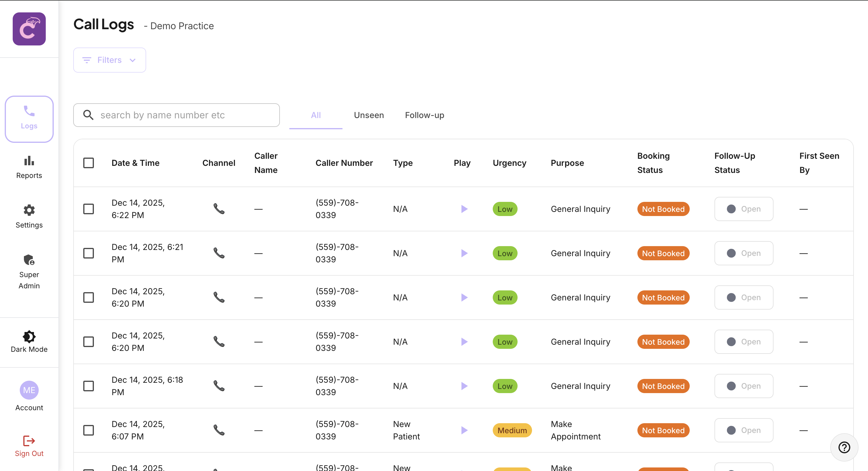Open Follow-Up Status dropdown for 6:21 PM call
868x471 pixels.
[743, 254]
